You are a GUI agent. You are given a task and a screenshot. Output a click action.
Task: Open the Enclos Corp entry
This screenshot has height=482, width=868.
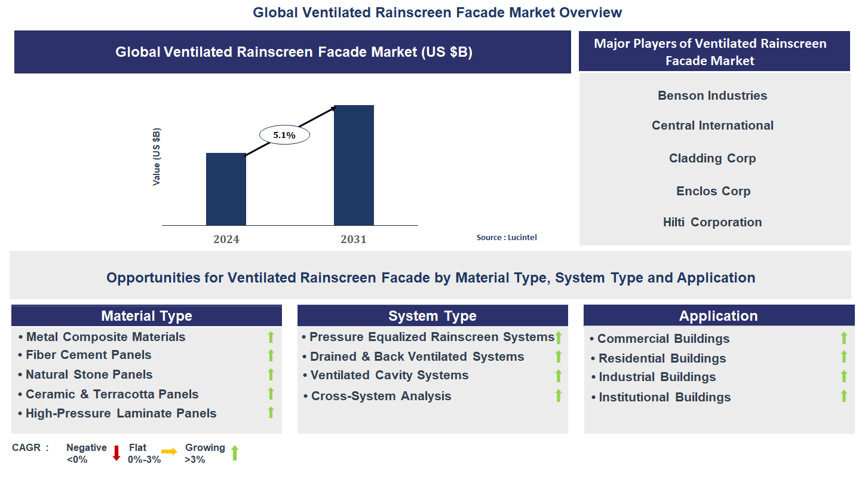(713, 191)
